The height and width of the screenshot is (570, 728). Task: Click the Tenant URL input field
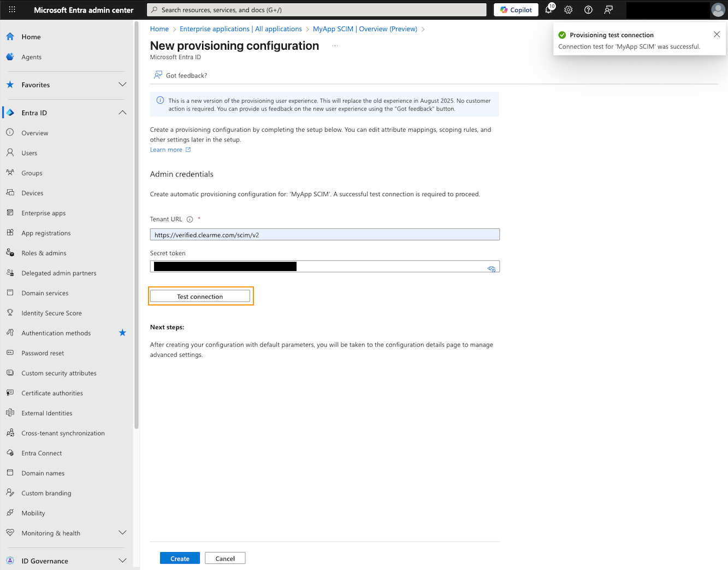(325, 234)
